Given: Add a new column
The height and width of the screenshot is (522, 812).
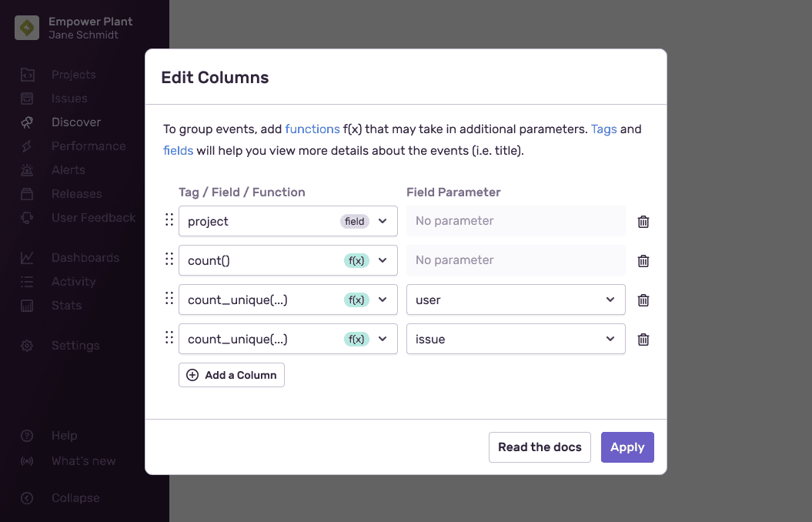Looking at the screenshot, I should click(x=231, y=375).
